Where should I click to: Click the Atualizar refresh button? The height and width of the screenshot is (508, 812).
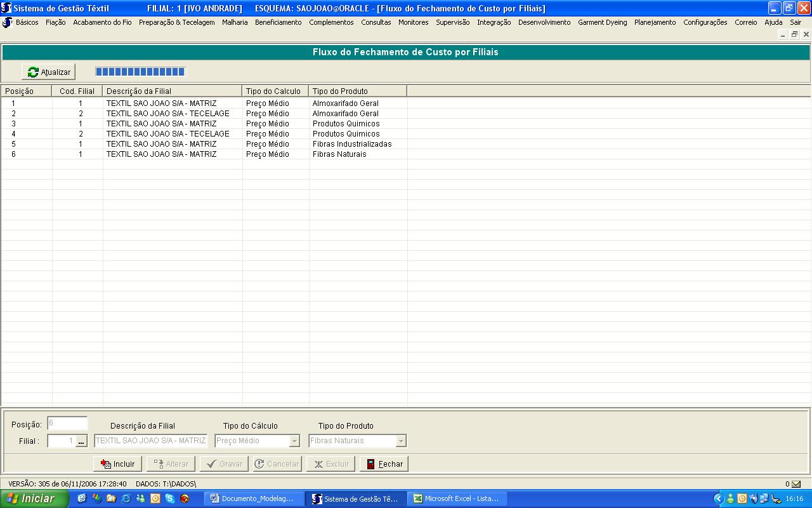click(x=49, y=72)
